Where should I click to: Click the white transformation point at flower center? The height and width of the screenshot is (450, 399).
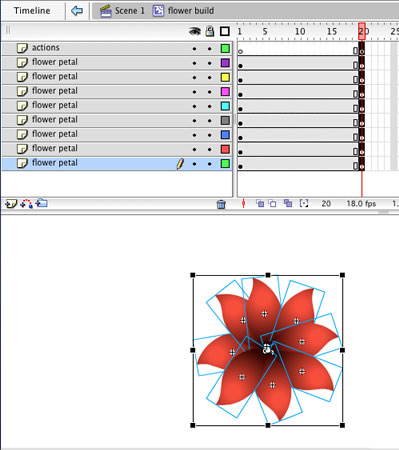267,349
